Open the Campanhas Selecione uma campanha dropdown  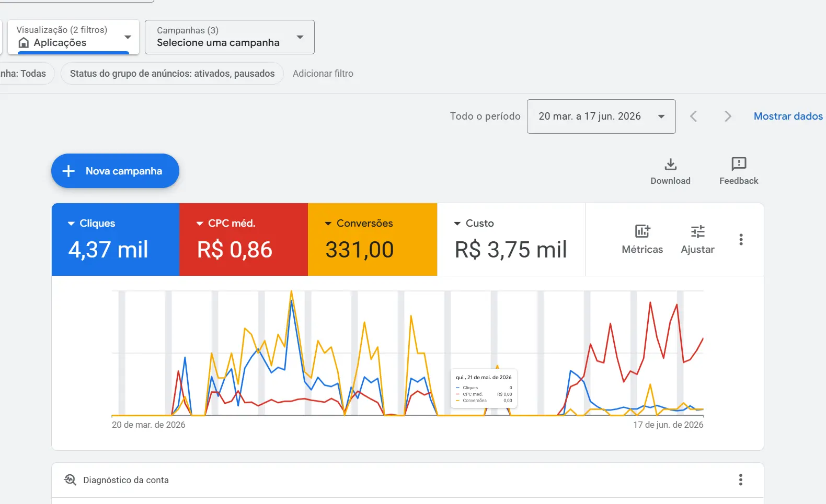click(x=230, y=37)
